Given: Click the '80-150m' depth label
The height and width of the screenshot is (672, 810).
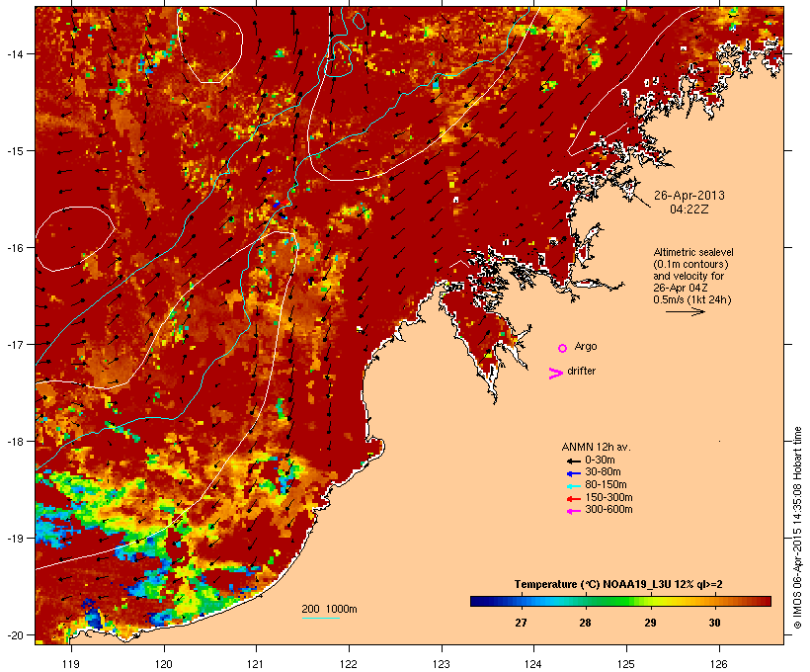Looking at the screenshot, I should 606,485.
